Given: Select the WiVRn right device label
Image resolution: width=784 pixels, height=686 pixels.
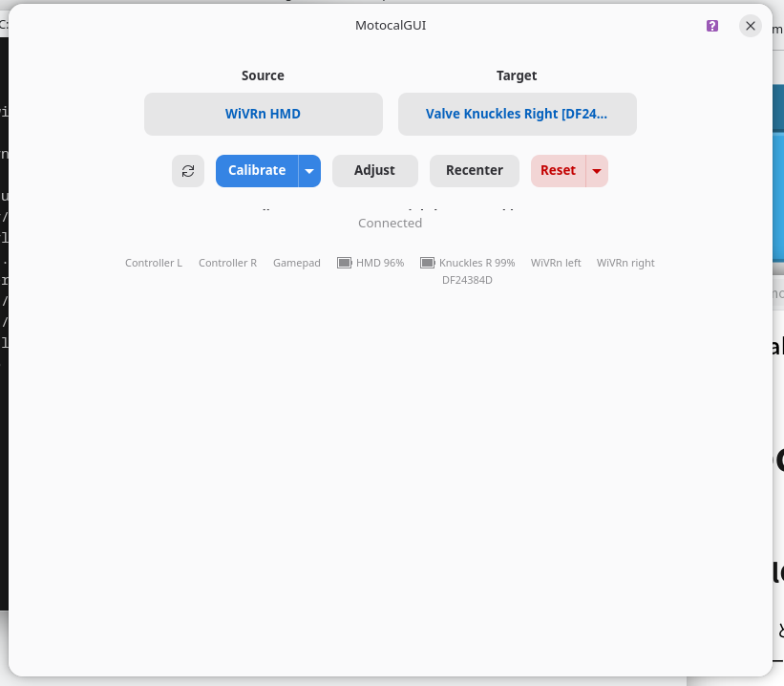Looking at the screenshot, I should click(625, 263).
